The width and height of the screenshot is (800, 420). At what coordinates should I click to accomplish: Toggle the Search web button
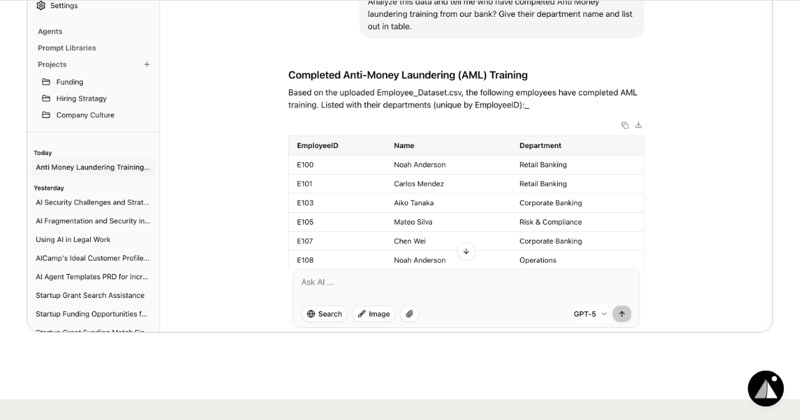tap(324, 314)
